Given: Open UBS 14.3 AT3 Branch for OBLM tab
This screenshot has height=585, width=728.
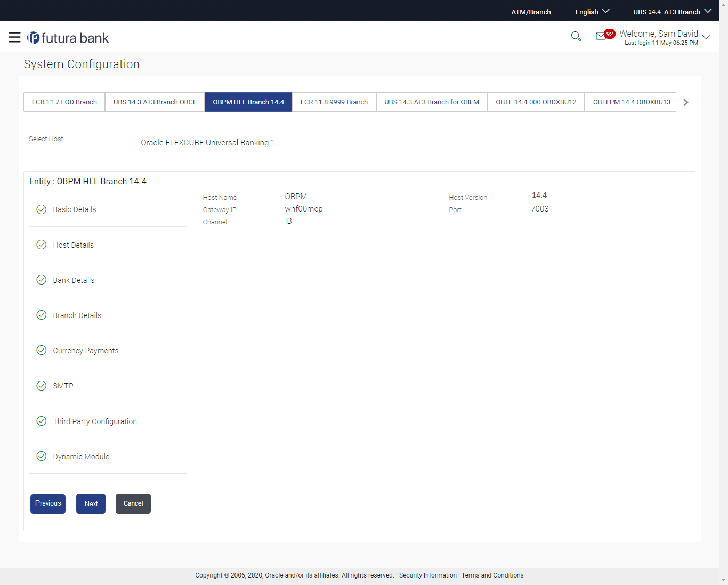Looking at the screenshot, I should pyautogui.click(x=432, y=102).
